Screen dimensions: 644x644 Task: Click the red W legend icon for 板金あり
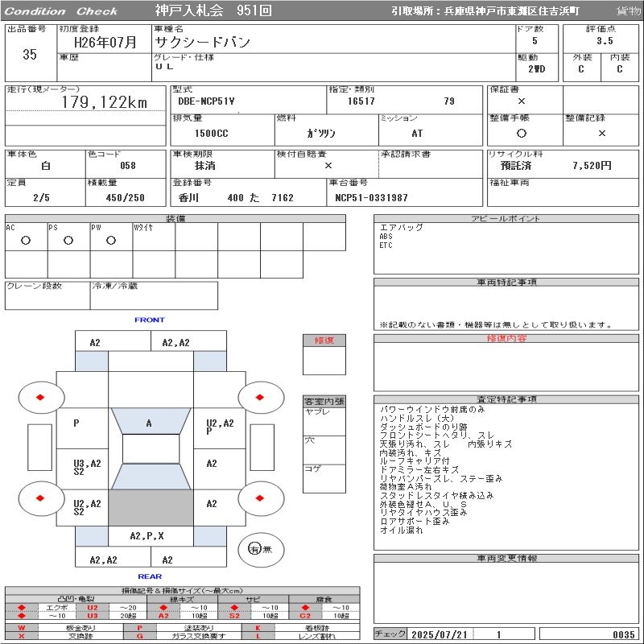pos(22,627)
